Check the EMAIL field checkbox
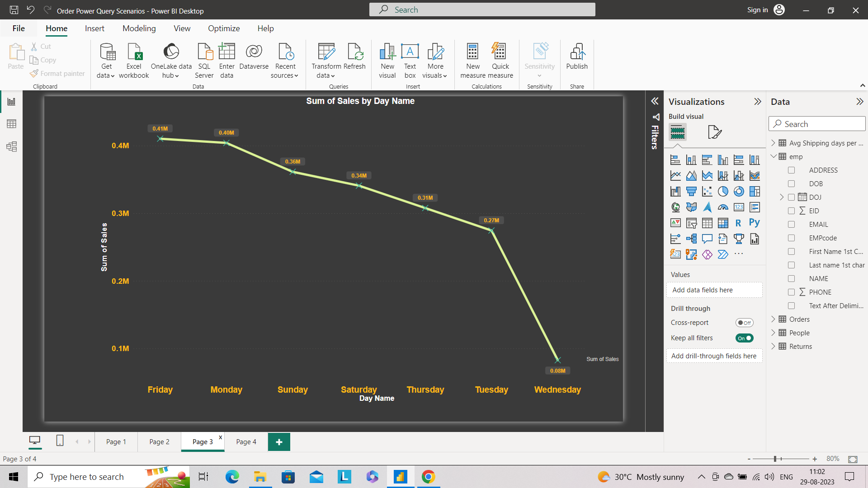The width and height of the screenshot is (868, 488). 792,224
